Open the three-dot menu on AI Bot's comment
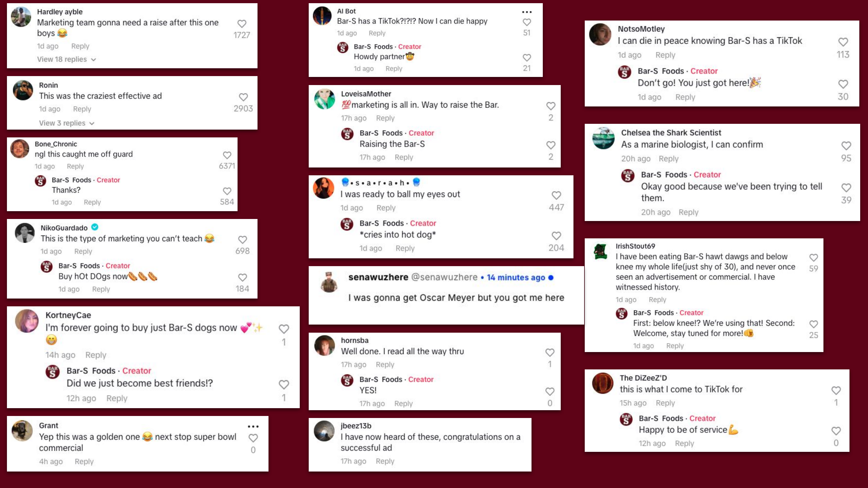 tap(527, 12)
